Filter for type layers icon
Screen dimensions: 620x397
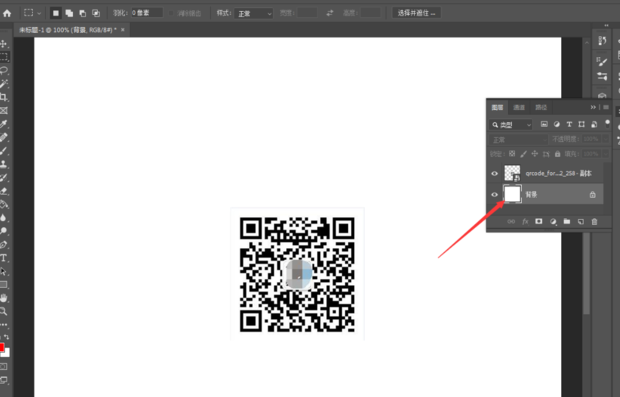[x=569, y=125]
